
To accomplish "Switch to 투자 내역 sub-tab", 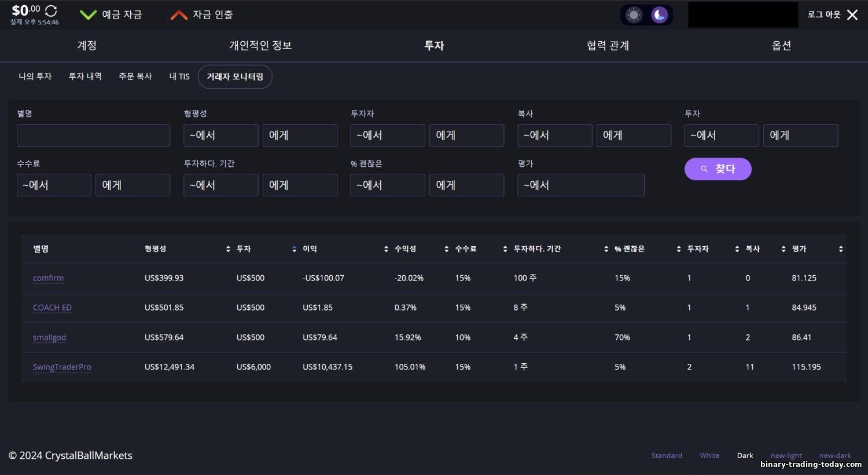I will tap(85, 76).
